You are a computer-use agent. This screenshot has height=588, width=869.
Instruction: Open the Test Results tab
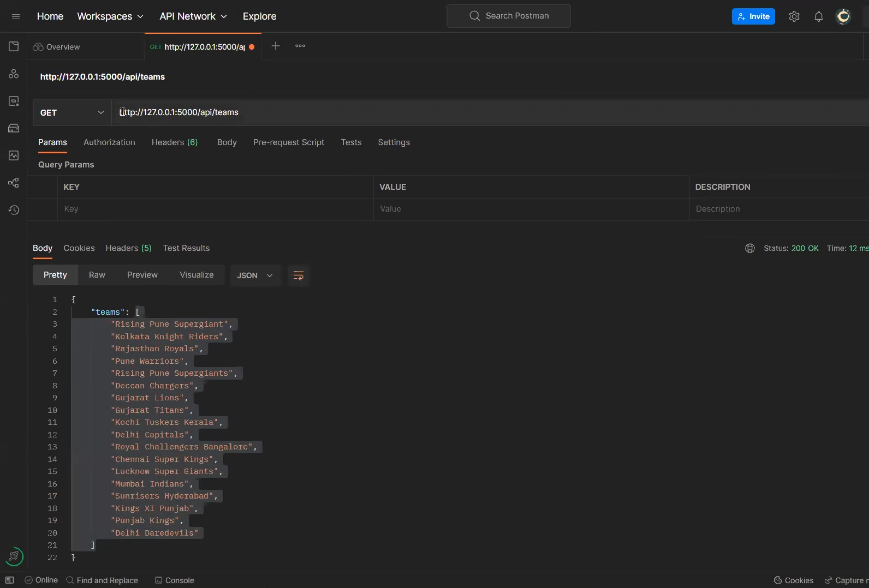point(186,248)
